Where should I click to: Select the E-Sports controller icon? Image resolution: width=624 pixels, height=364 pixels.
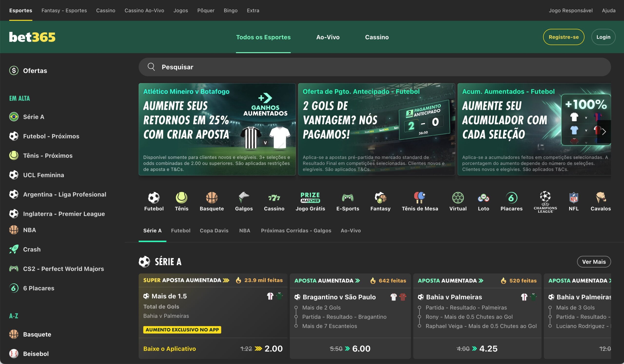point(348,197)
